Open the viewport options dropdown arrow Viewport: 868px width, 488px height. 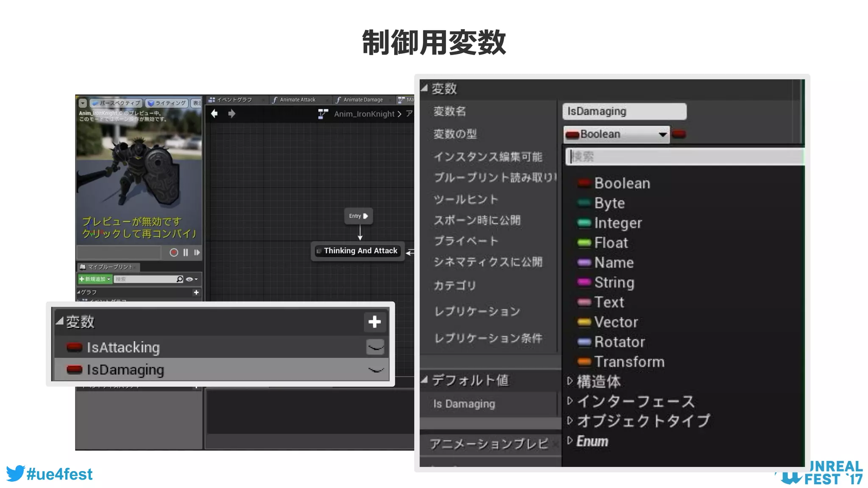click(83, 103)
